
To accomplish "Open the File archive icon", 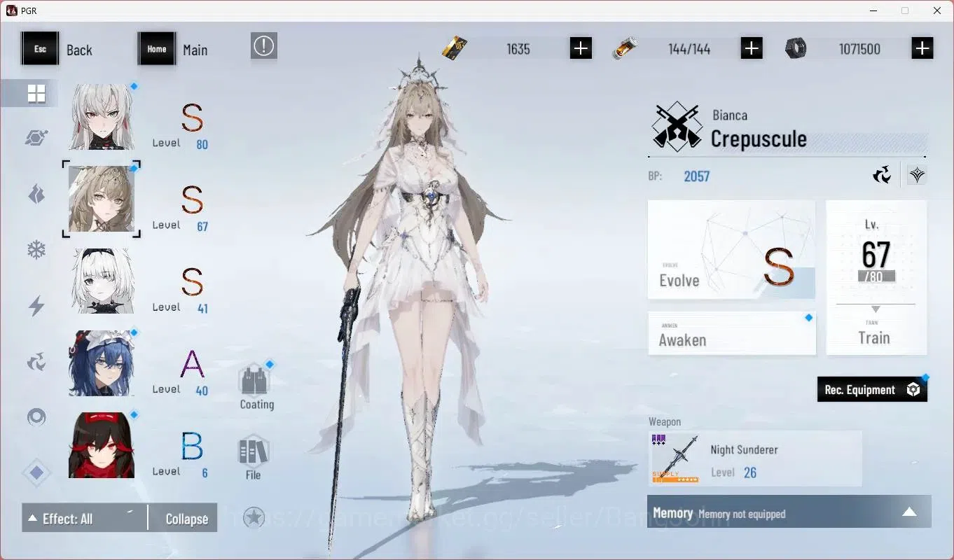I will 254,451.
